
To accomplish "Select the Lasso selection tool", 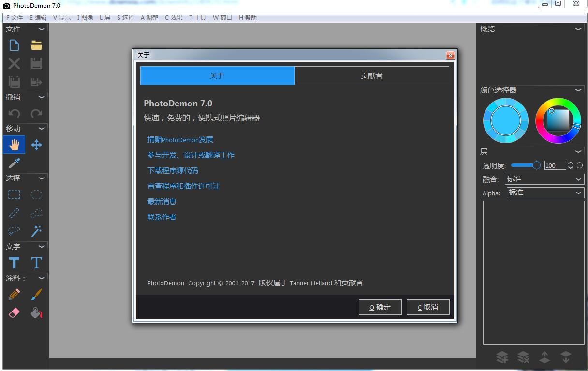I will click(15, 231).
